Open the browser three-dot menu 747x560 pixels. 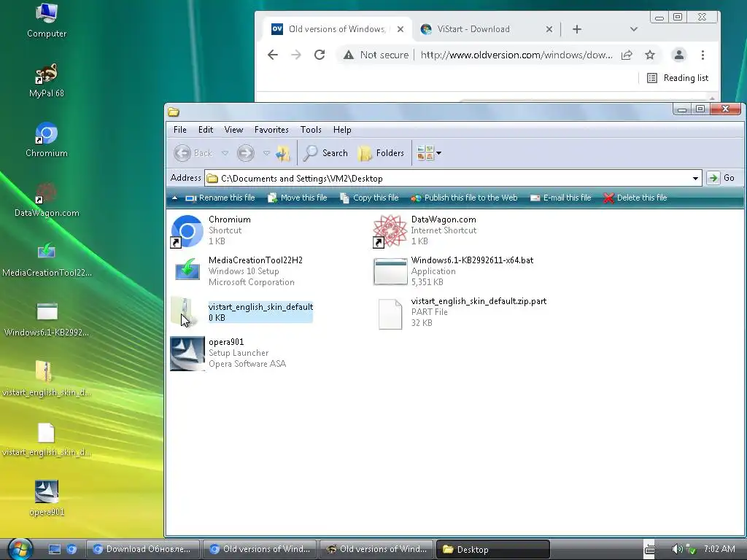coord(703,55)
